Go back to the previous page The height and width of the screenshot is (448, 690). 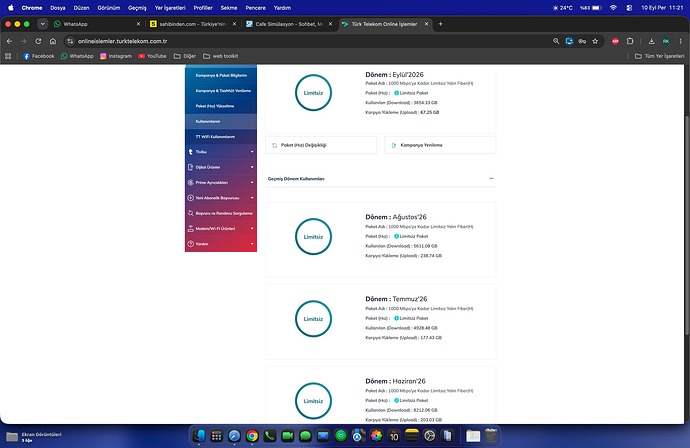9,41
